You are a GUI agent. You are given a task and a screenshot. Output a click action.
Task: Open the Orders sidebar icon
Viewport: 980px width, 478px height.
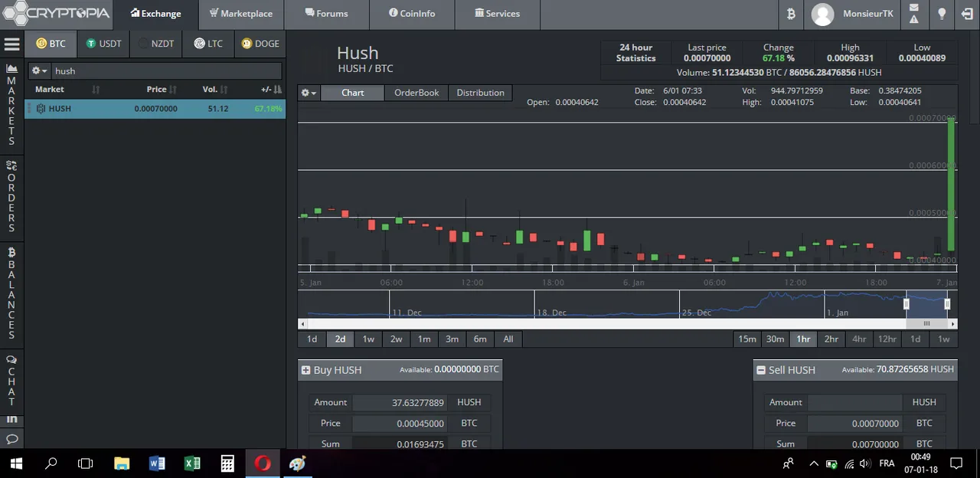pyautogui.click(x=11, y=165)
